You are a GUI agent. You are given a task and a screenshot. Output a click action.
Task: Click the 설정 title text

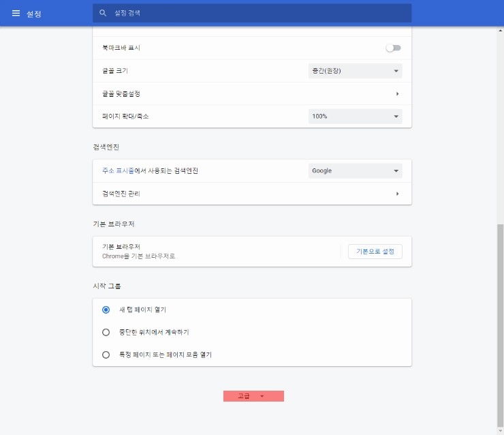[34, 14]
